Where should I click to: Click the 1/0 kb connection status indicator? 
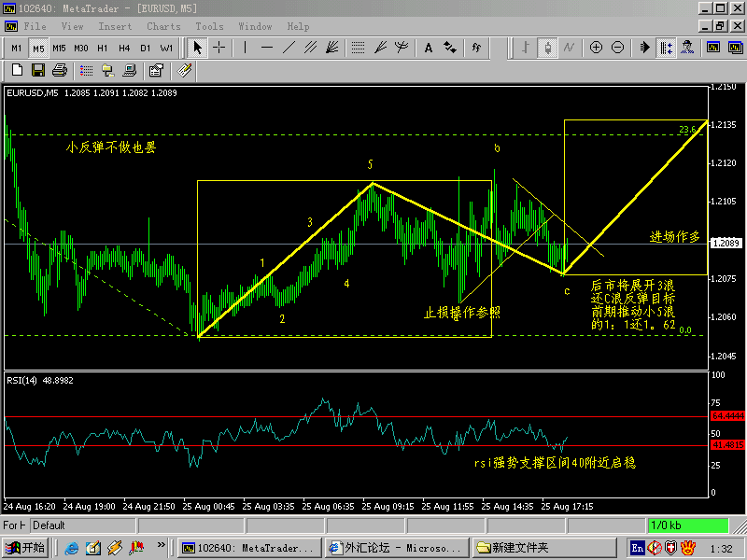coord(688,525)
